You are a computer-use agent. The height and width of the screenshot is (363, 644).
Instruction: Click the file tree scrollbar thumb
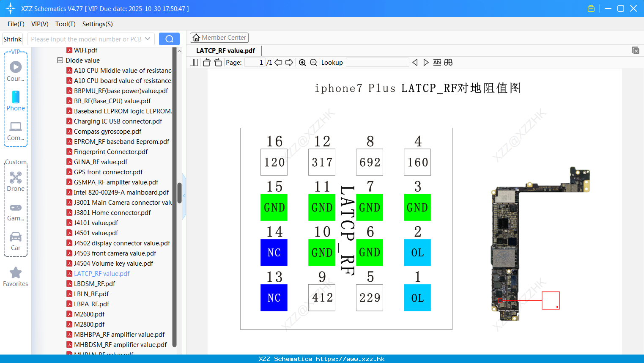(179, 193)
